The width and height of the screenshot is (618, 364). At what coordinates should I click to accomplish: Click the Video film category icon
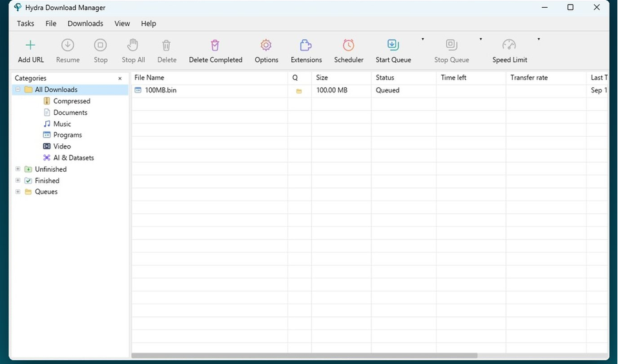46,146
